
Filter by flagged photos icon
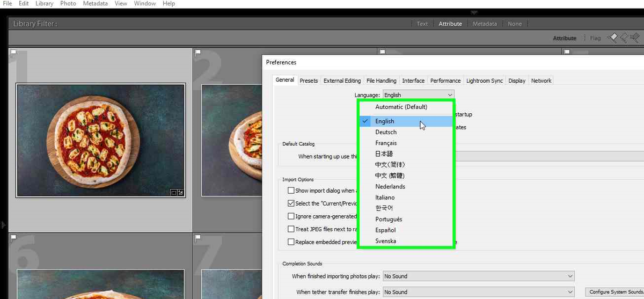point(612,38)
